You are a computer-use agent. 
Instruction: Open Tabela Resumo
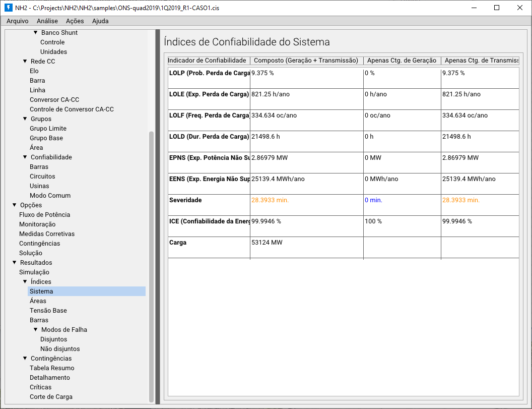tap(52, 368)
